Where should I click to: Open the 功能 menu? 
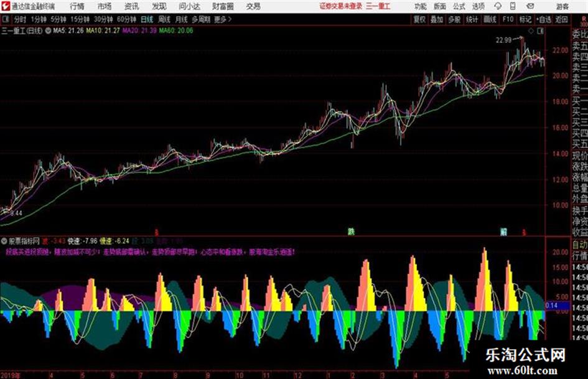coord(421,6)
